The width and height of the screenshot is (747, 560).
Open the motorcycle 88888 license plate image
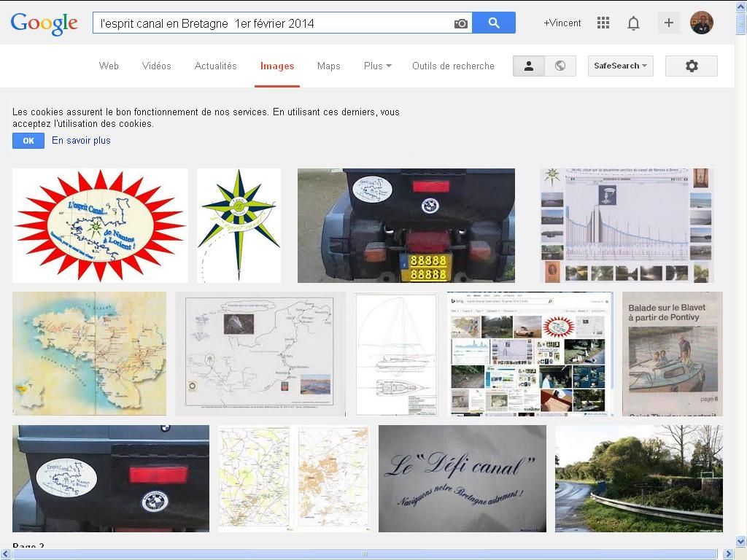point(406,225)
